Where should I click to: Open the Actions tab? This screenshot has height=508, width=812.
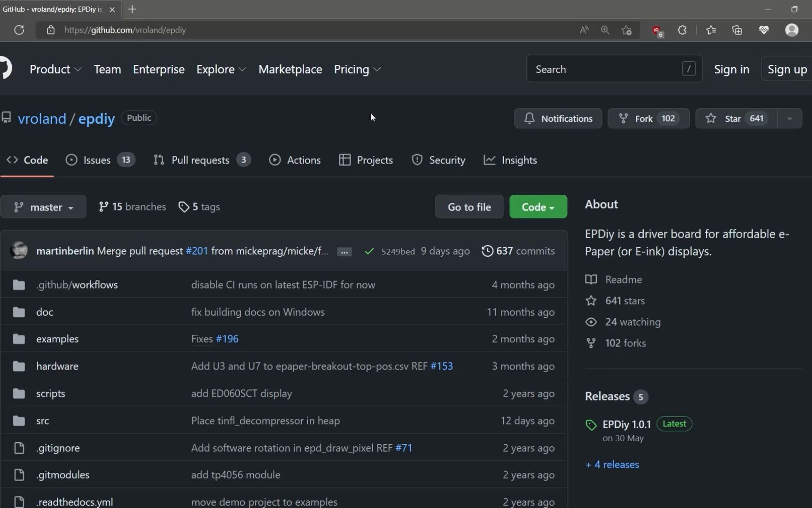pos(295,160)
